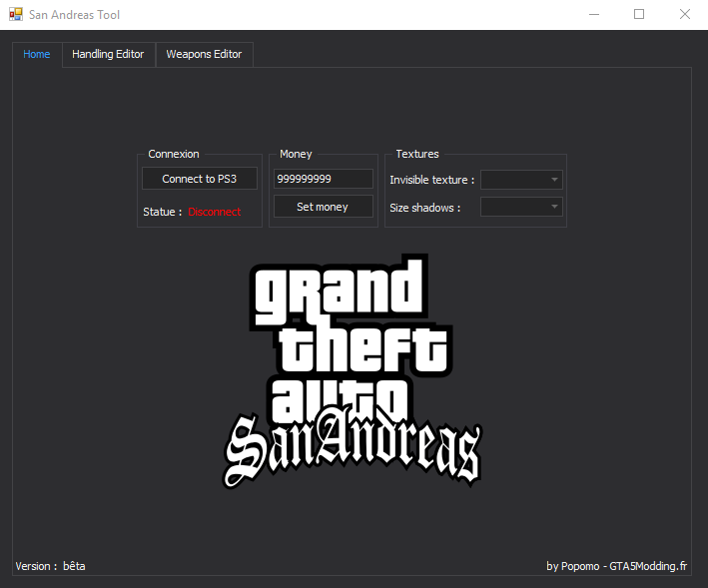
Task: Click the Grand Theft Auto San Andreas logo
Action: [353, 371]
